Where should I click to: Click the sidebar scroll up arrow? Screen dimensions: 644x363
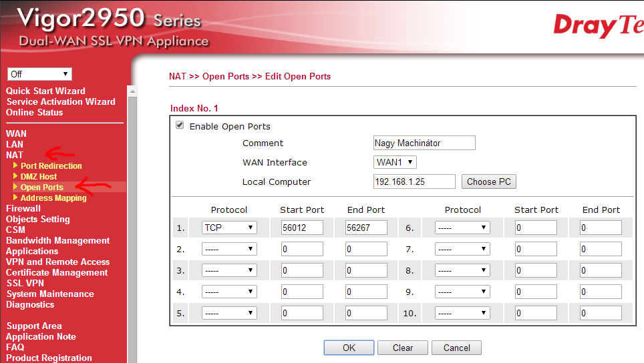pyautogui.click(x=132, y=91)
